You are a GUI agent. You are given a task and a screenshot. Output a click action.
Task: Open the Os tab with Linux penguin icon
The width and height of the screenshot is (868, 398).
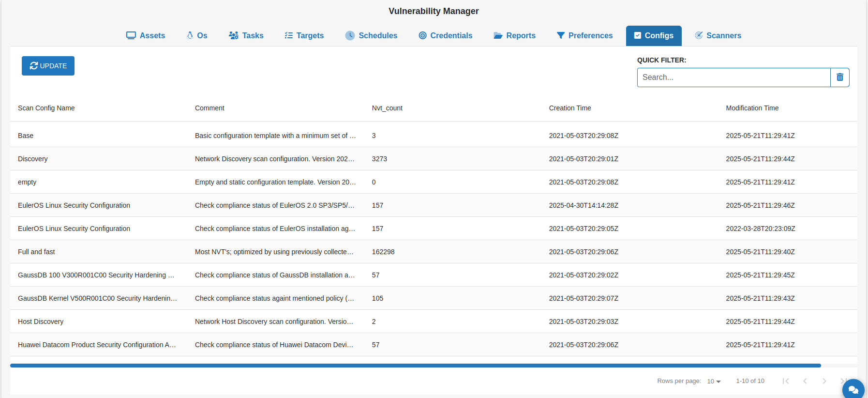point(197,36)
